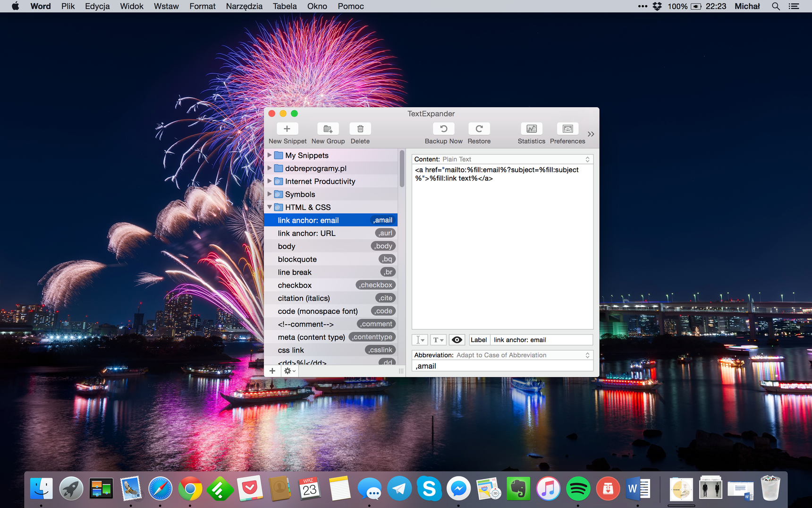Image resolution: width=812 pixels, height=508 pixels.
Task: Select the <!--comment--> snippet
Action: click(x=331, y=324)
